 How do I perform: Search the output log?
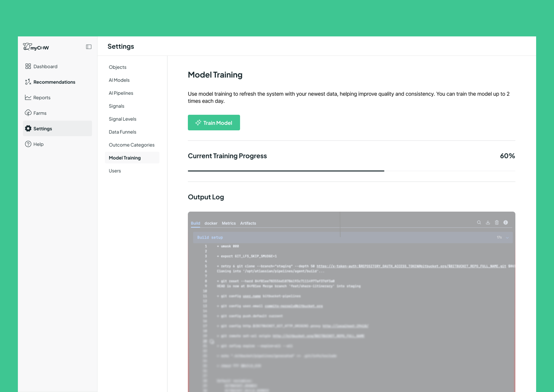coord(479,222)
